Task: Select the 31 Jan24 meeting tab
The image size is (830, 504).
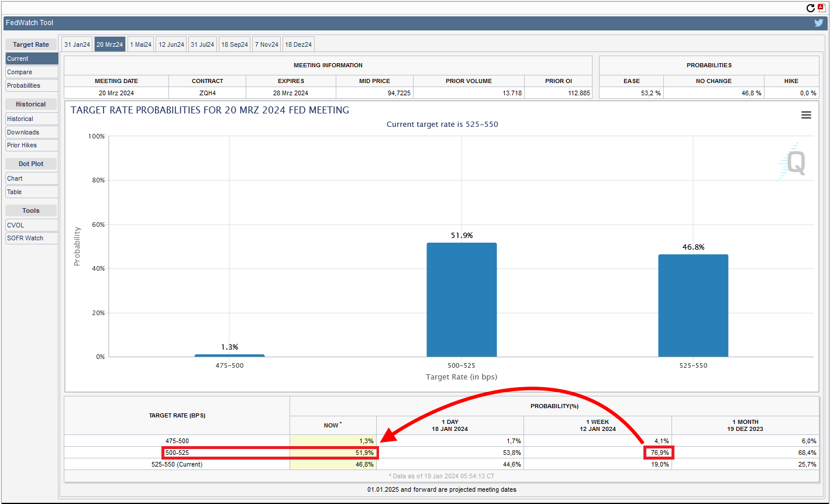Action: pos(77,44)
